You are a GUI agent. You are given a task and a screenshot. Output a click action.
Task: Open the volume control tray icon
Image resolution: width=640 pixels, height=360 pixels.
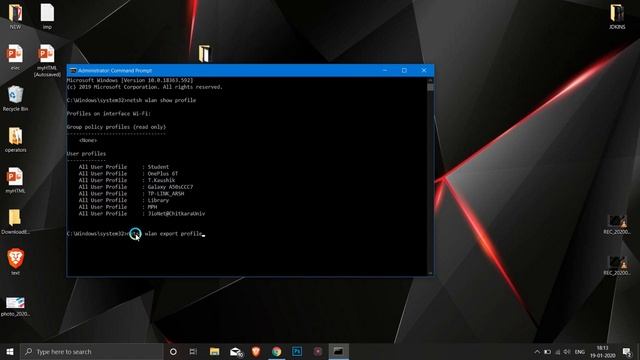tap(567, 352)
